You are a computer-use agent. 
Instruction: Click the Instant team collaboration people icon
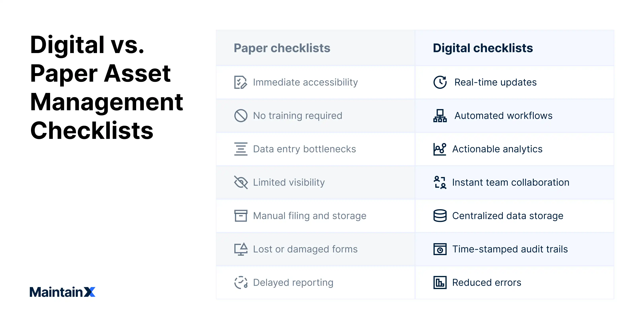click(x=440, y=182)
